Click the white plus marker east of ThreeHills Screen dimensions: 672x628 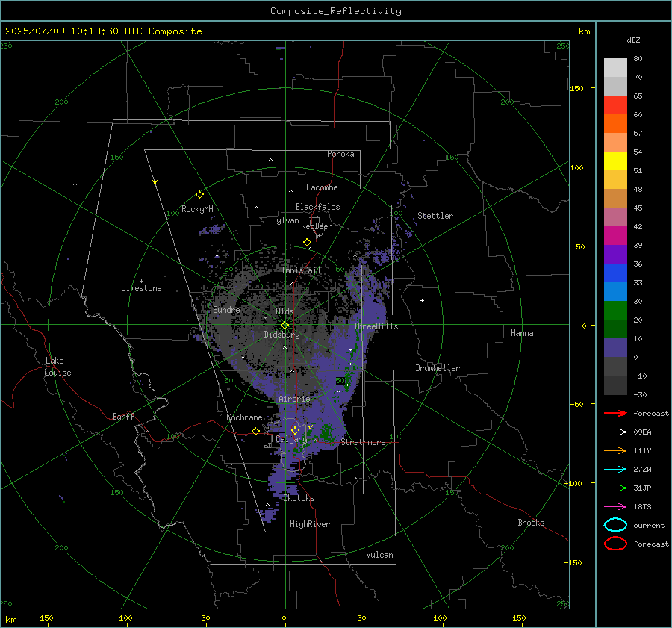(422, 300)
